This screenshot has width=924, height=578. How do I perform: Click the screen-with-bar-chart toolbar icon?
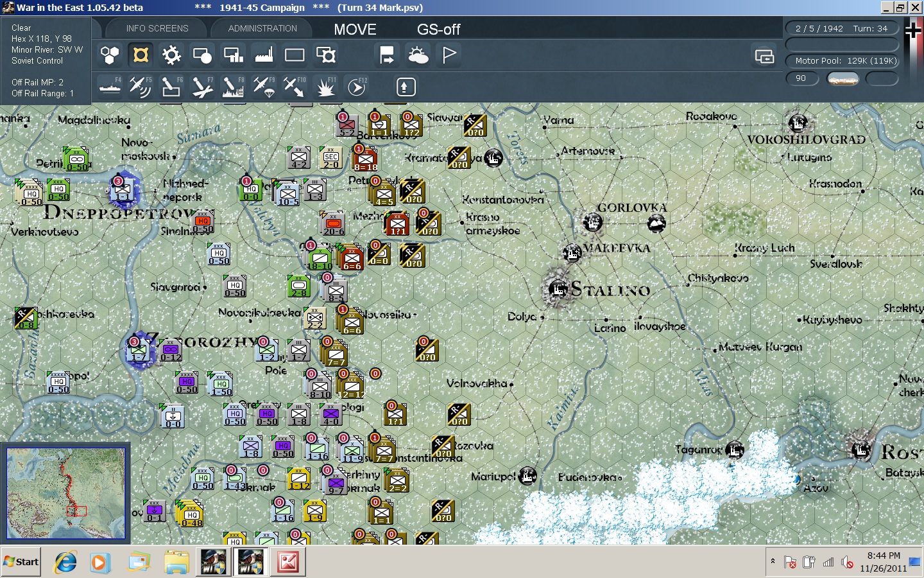tap(233, 55)
